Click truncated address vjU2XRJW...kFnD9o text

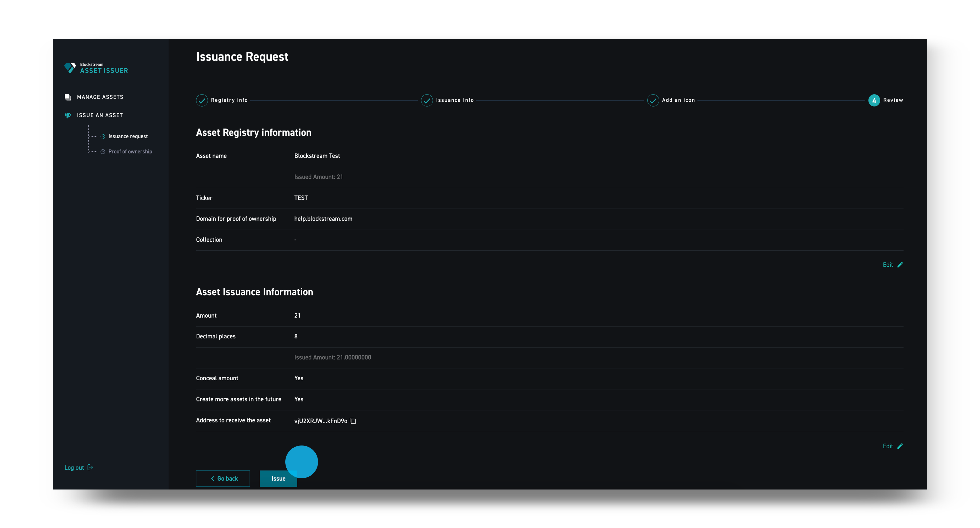pyautogui.click(x=320, y=421)
